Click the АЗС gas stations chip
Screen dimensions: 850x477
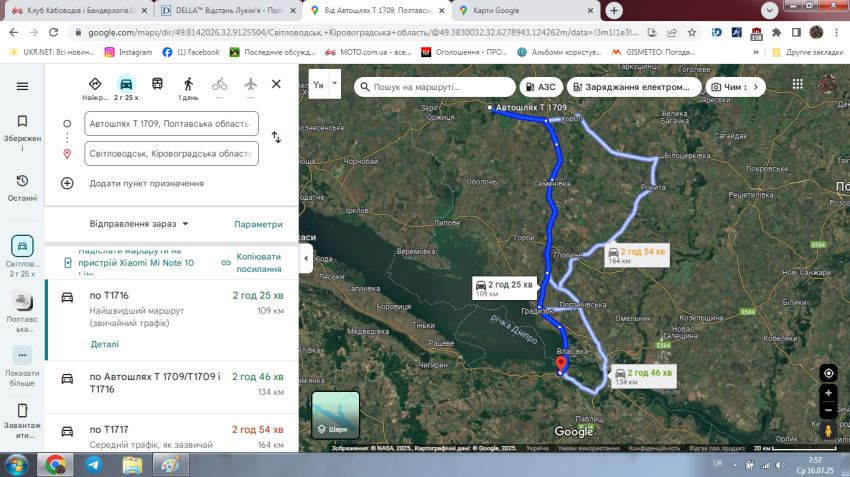tap(541, 87)
